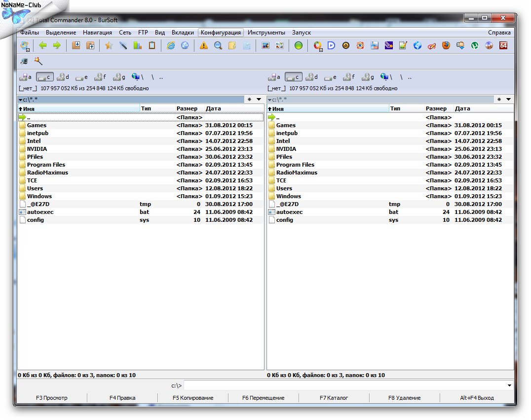Open left panel directory history dropdown arrow

[259, 100]
